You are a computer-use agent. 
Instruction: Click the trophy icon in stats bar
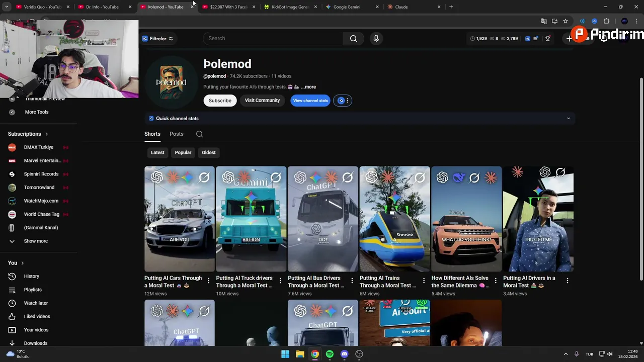pos(548,38)
